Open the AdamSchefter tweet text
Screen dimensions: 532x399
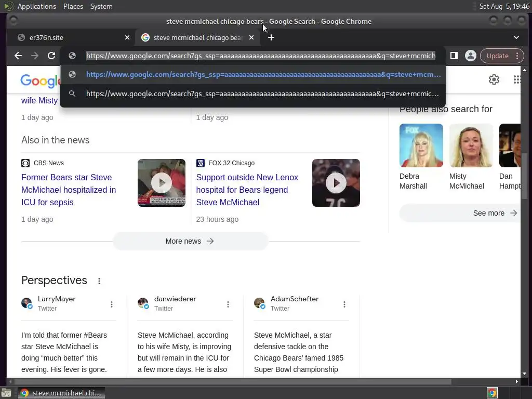[299, 352]
